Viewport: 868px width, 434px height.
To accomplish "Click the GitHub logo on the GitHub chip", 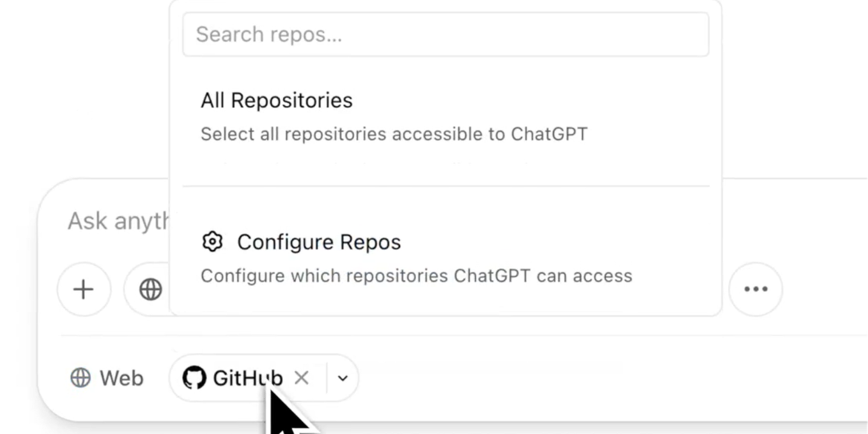I will pyautogui.click(x=194, y=377).
